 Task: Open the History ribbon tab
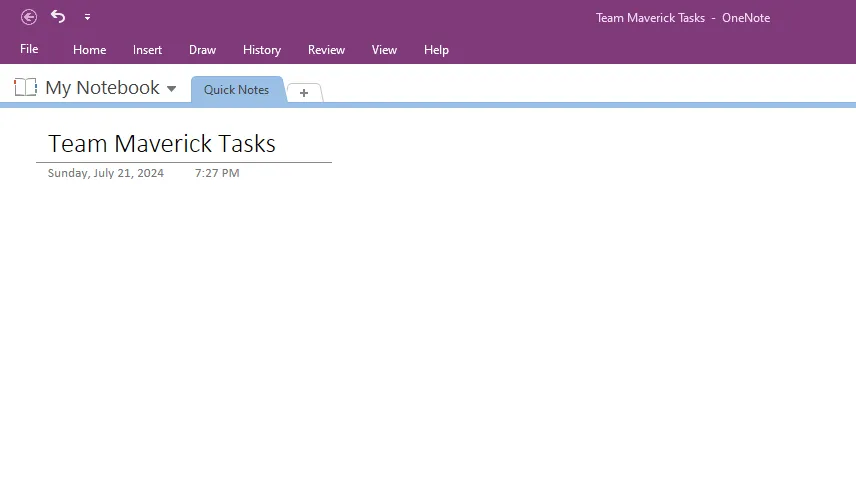pos(262,50)
